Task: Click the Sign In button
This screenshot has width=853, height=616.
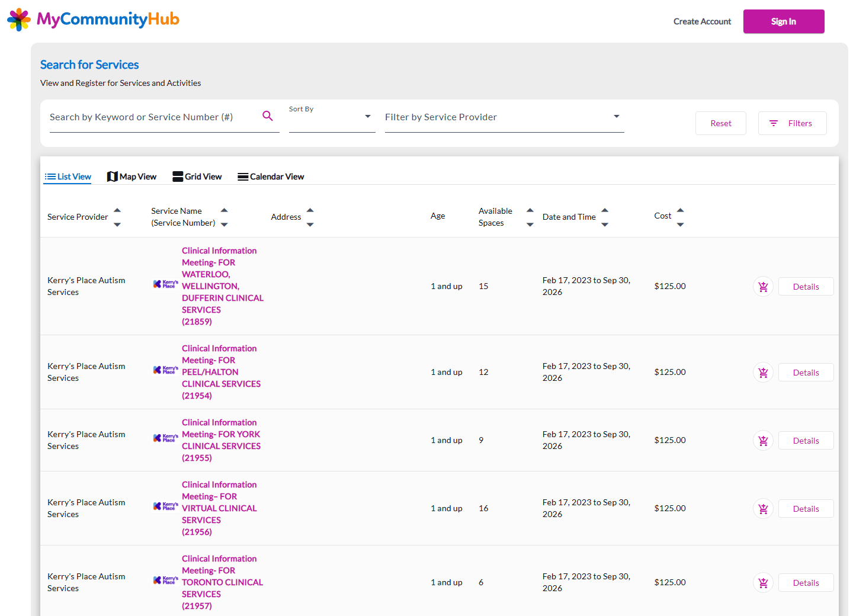Action: (x=784, y=21)
